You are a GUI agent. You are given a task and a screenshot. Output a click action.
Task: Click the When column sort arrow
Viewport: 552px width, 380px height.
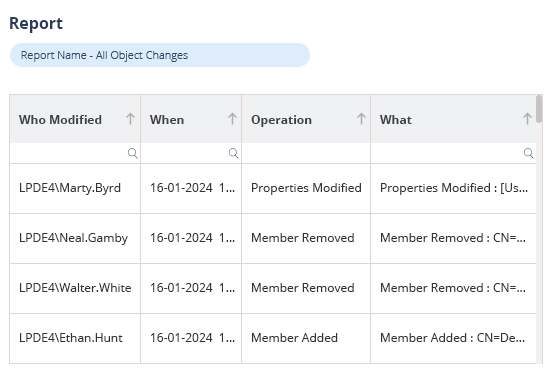click(x=232, y=119)
